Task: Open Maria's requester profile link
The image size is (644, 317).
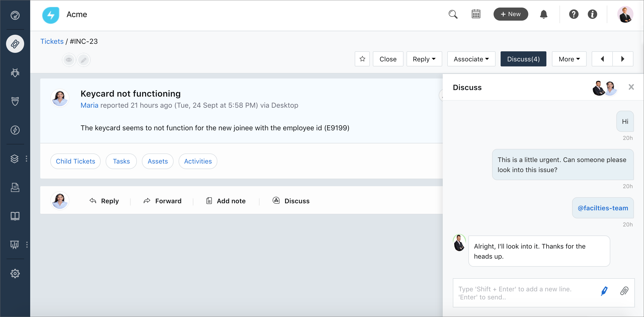Action: pyautogui.click(x=89, y=105)
